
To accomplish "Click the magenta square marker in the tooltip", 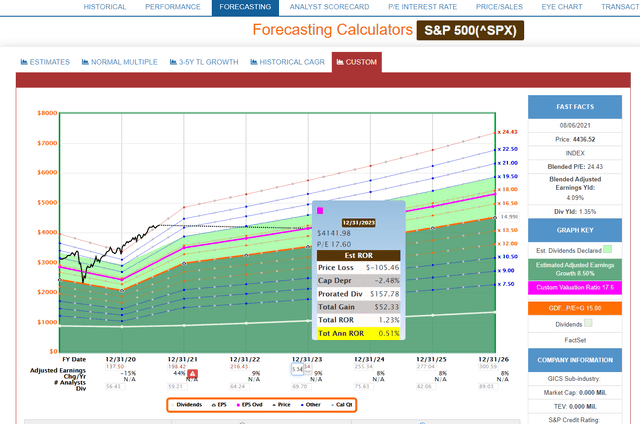I will pos(320,211).
